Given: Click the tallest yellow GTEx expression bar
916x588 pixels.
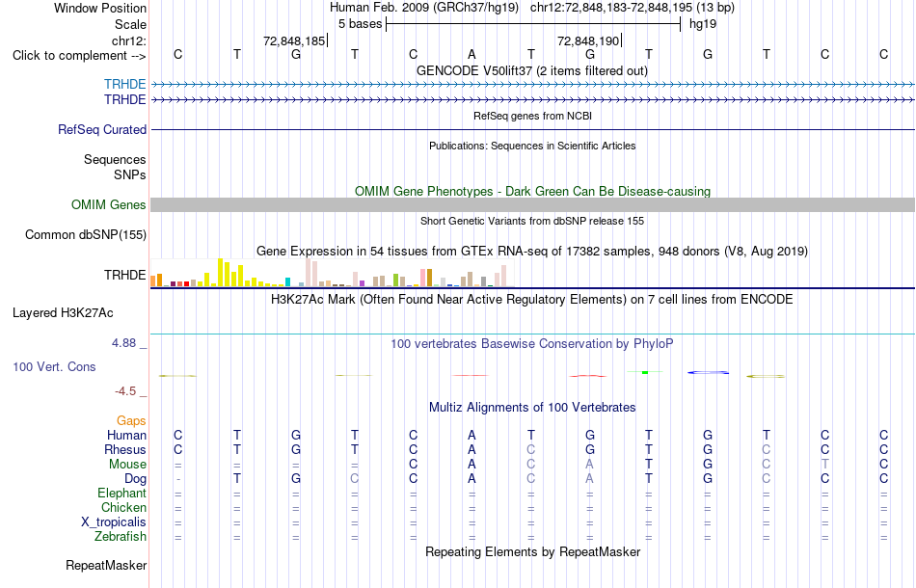Looking at the screenshot, I should (220, 272).
